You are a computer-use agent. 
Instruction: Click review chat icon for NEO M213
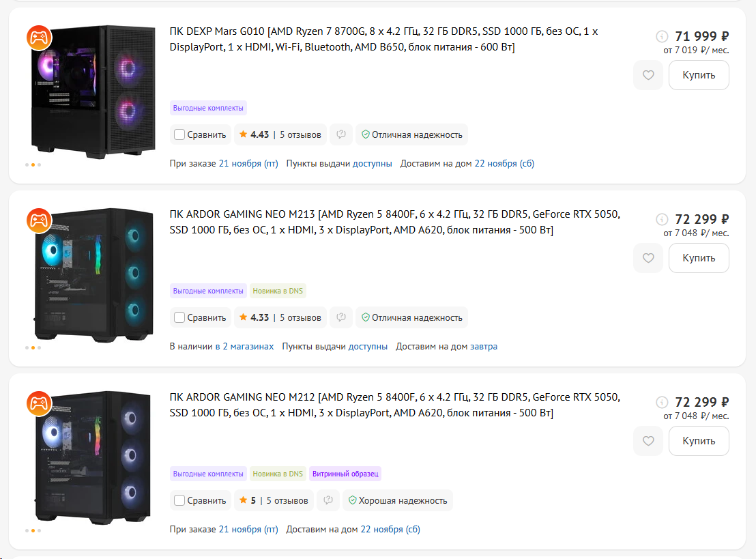pyautogui.click(x=341, y=317)
